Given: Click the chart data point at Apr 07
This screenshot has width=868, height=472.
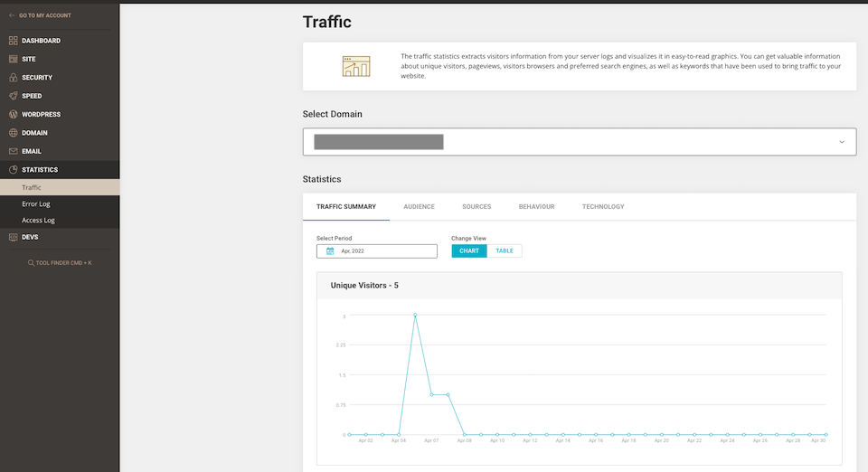Looking at the screenshot, I should coord(432,394).
